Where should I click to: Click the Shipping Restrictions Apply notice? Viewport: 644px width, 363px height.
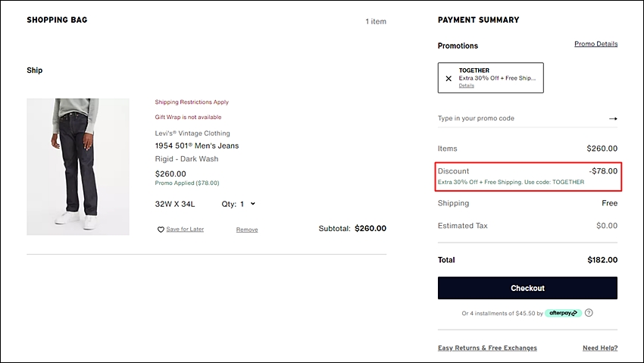point(192,102)
